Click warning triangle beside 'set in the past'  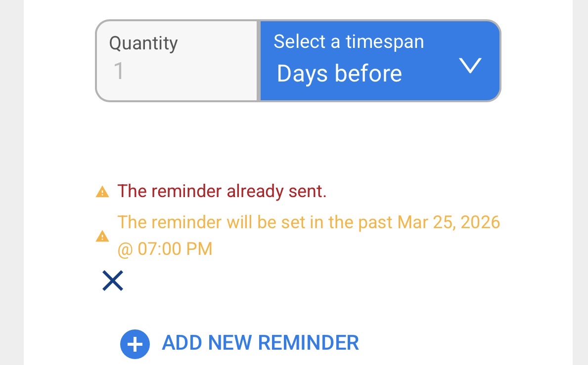[102, 236]
